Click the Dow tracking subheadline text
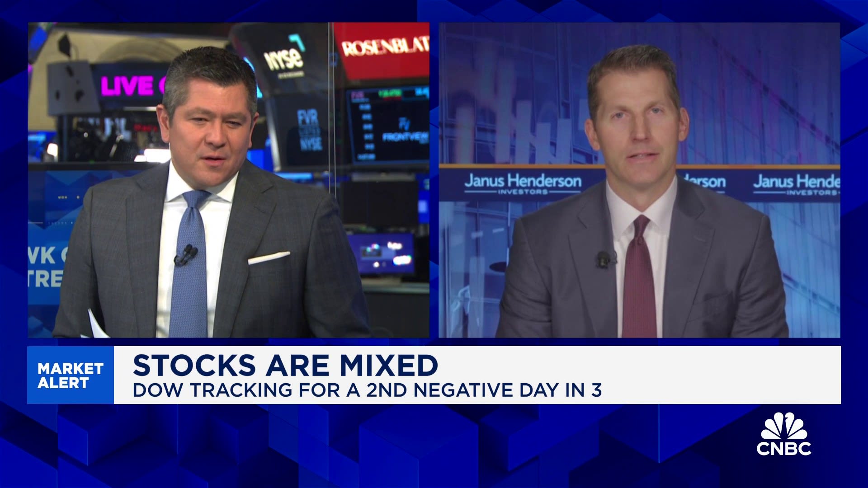Image resolution: width=868 pixels, height=488 pixels. point(367,390)
